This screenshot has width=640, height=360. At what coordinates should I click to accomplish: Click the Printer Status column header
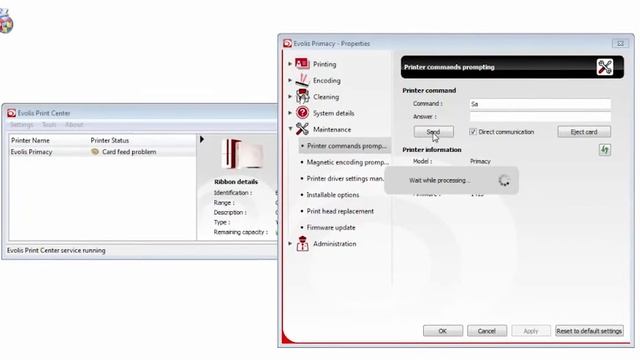coord(110,140)
